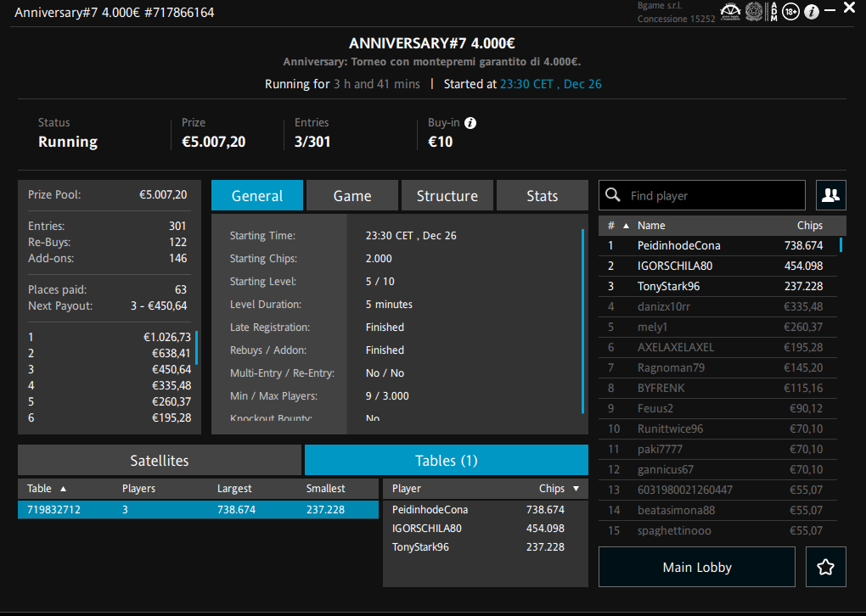Select IGORSCHILA80 in ranking list

coord(718,266)
